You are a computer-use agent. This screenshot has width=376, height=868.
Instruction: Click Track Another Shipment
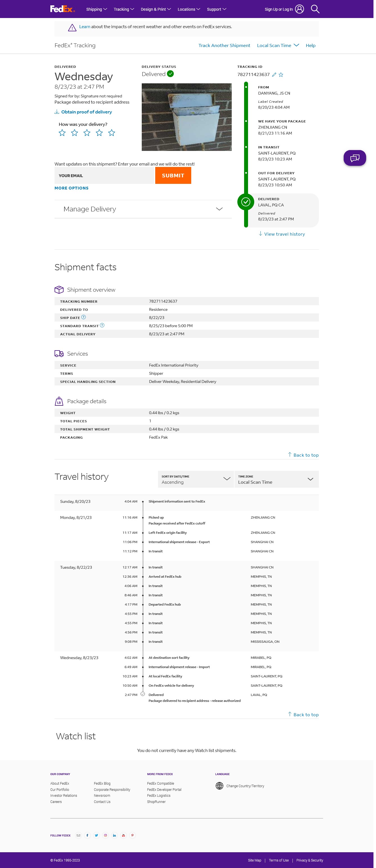pyautogui.click(x=224, y=46)
